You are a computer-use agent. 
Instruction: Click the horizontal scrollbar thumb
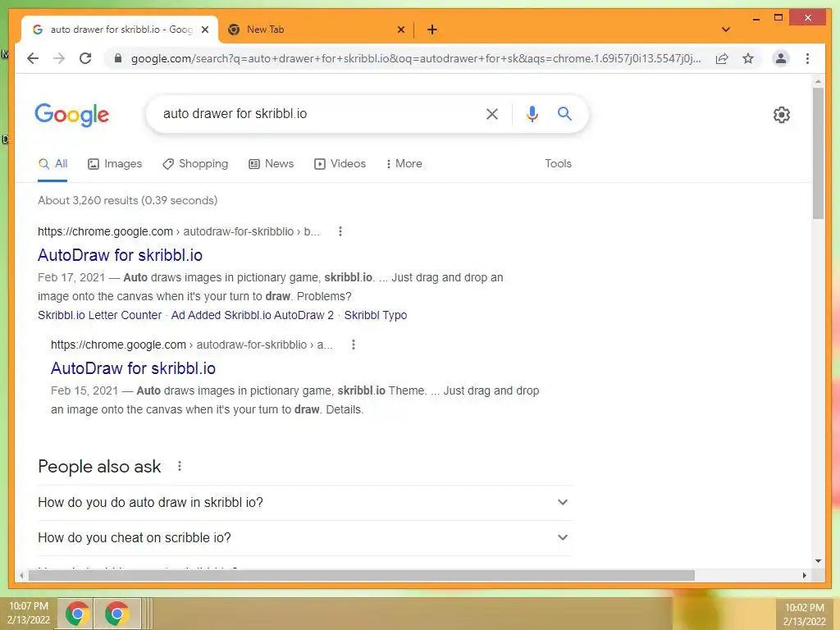coord(362,575)
